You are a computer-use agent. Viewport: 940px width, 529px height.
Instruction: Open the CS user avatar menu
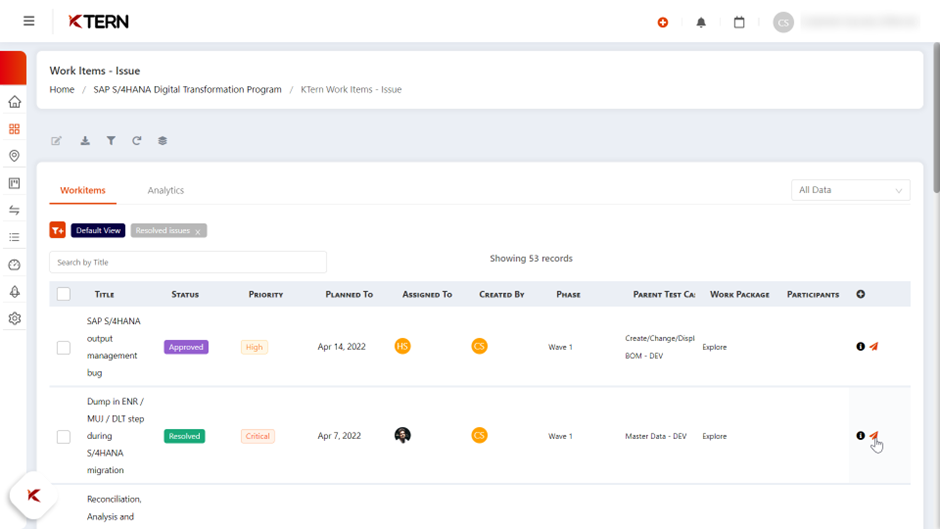(783, 22)
